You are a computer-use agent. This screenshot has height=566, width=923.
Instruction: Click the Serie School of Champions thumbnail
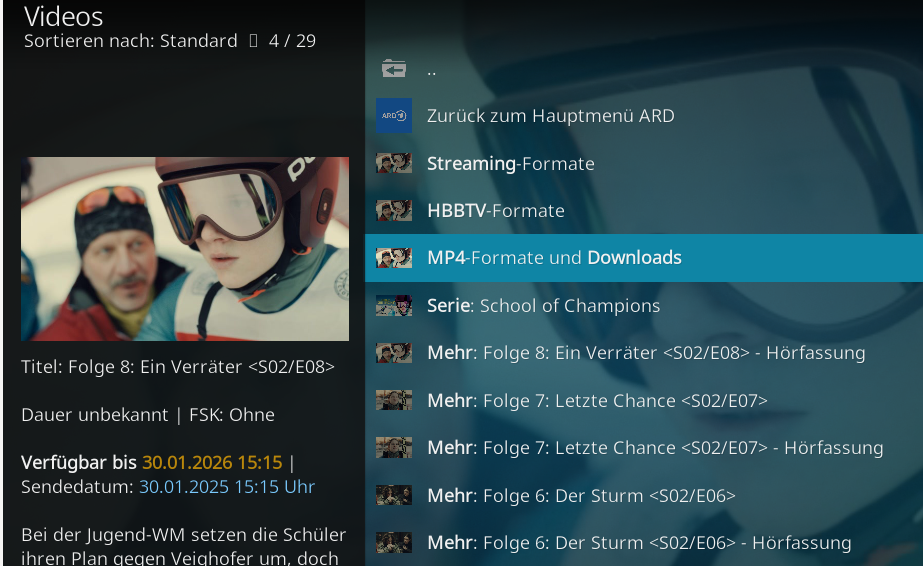tap(394, 305)
